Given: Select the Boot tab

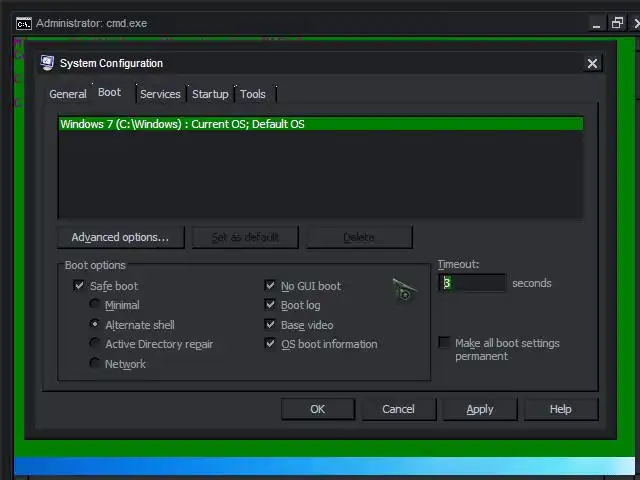Looking at the screenshot, I should coord(109,93).
